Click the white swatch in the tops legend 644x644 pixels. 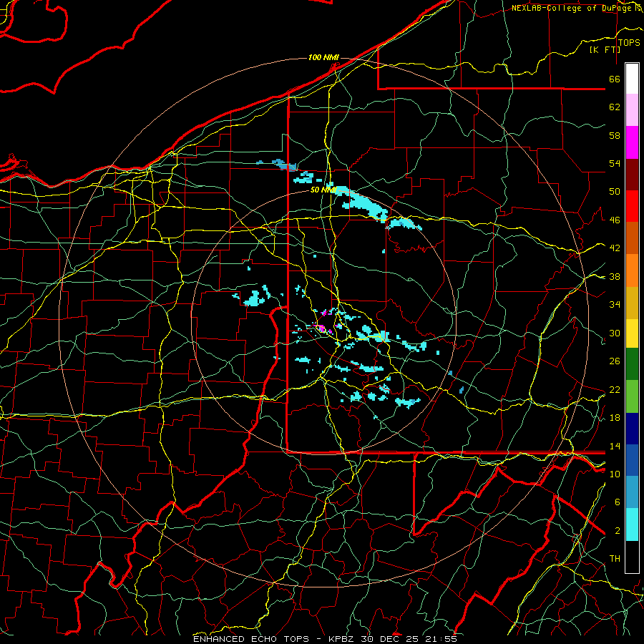(632, 79)
